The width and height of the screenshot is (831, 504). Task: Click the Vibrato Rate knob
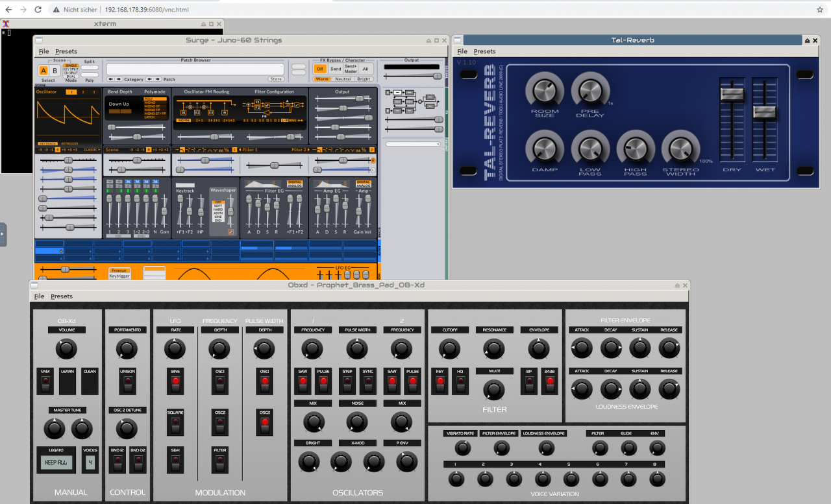[x=462, y=447]
